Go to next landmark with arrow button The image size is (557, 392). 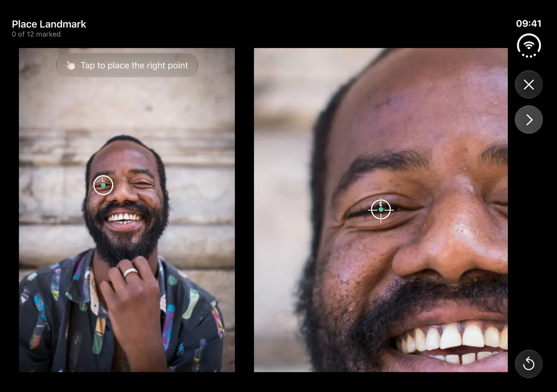point(529,120)
